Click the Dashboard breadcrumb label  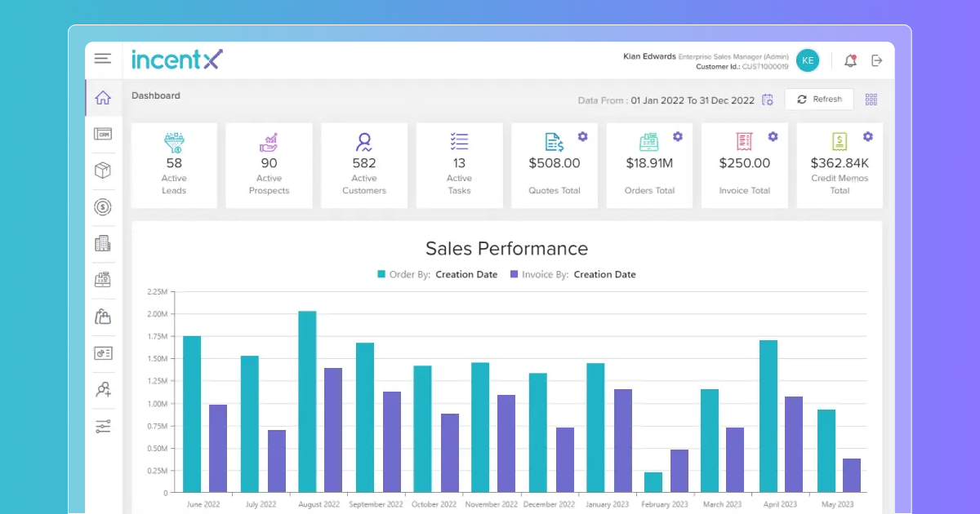coord(155,95)
